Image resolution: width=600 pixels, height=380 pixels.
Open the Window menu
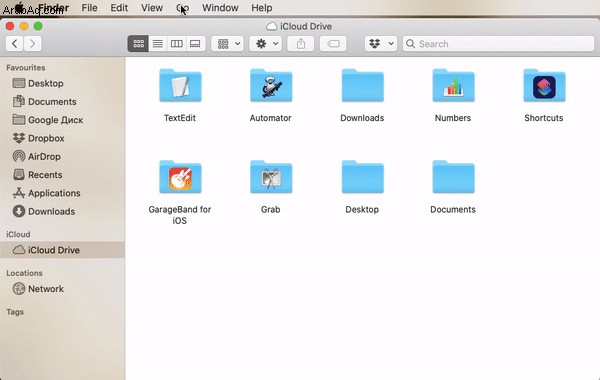click(x=220, y=8)
